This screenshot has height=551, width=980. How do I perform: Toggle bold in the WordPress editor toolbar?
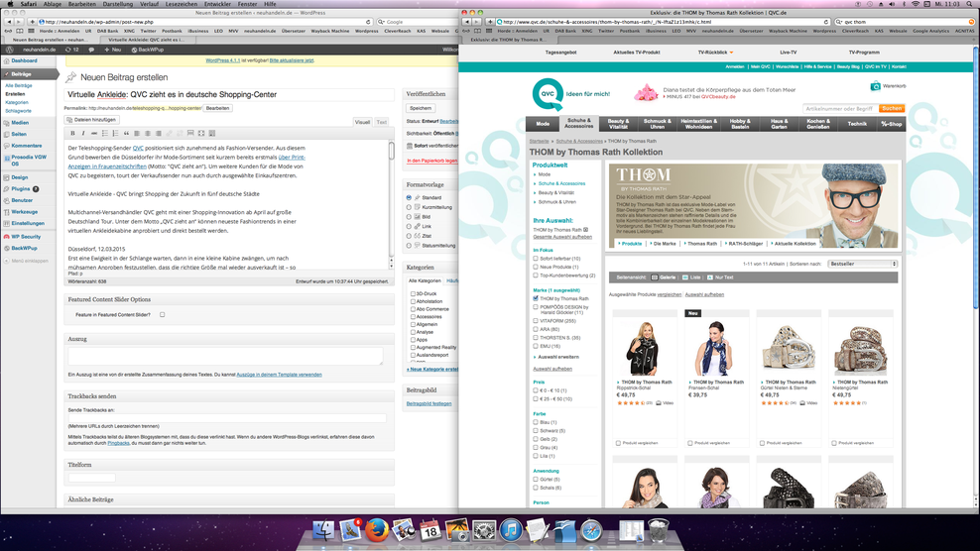point(72,133)
